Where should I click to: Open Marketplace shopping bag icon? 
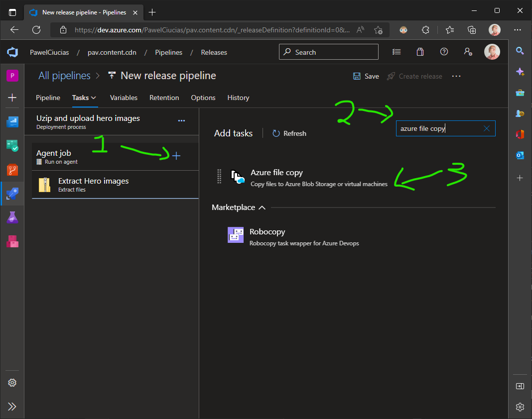tap(420, 52)
